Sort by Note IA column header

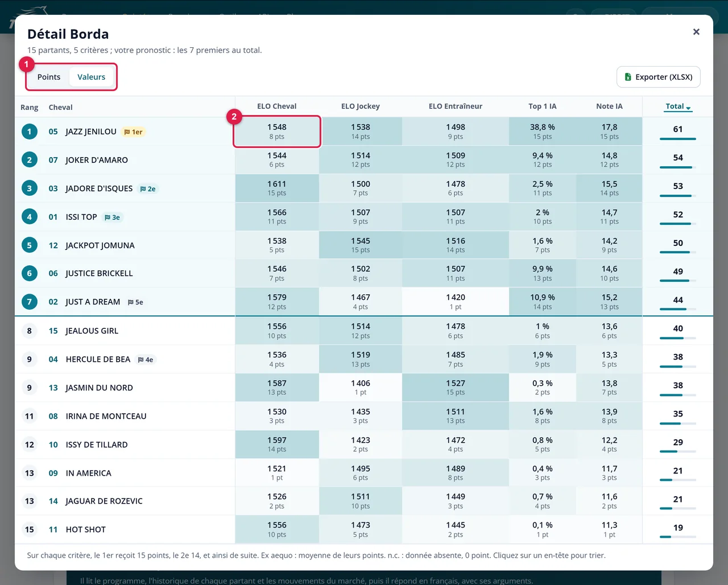click(609, 106)
